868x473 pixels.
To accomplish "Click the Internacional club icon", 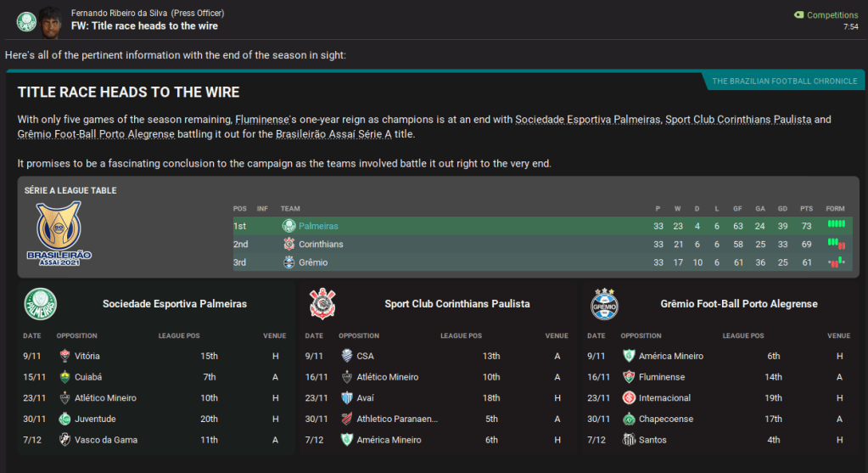I will click(629, 398).
